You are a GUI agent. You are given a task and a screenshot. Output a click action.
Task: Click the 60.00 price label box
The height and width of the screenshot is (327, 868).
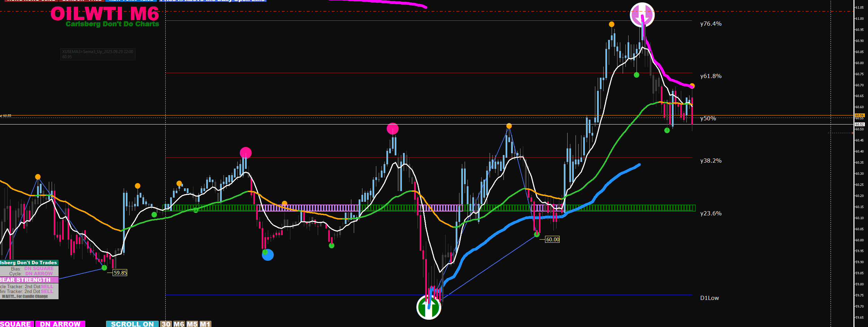pos(553,239)
